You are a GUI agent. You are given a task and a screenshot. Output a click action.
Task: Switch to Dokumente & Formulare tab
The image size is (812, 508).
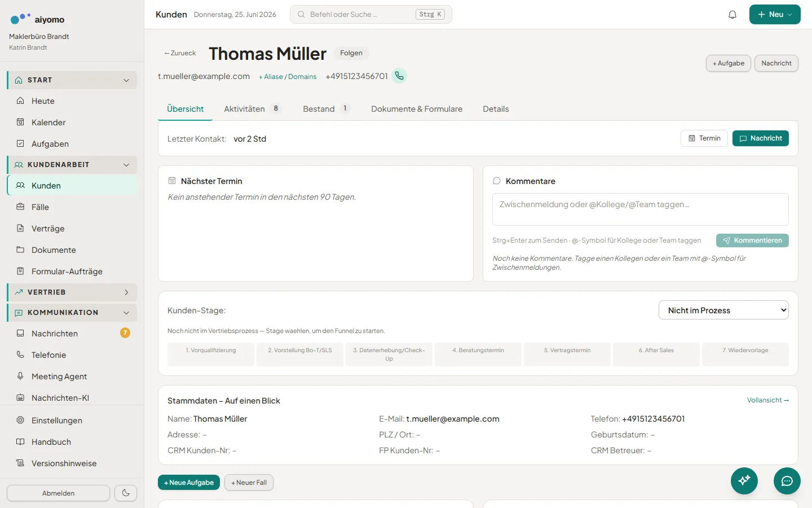pos(417,109)
